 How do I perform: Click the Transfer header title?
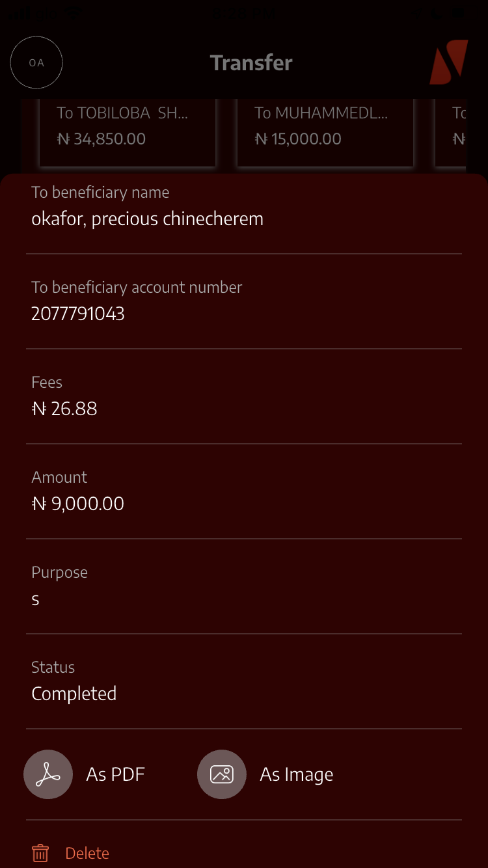pyautogui.click(x=251, y=63)
